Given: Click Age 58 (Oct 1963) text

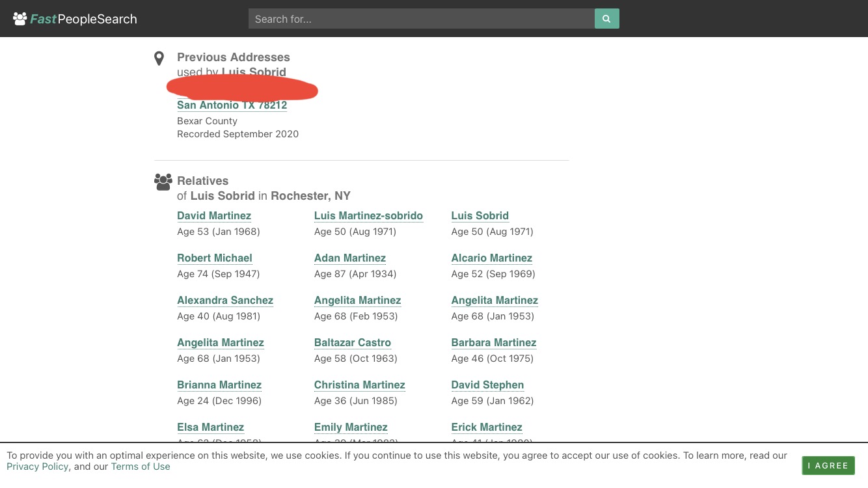Looking at the screenshot, I should click(356, 359).
